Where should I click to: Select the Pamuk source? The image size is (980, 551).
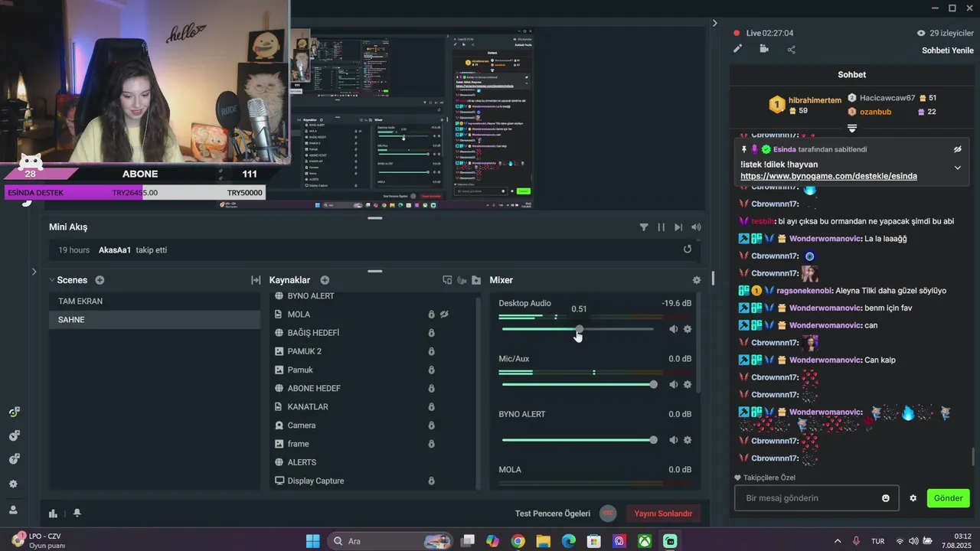coord(300,370)
